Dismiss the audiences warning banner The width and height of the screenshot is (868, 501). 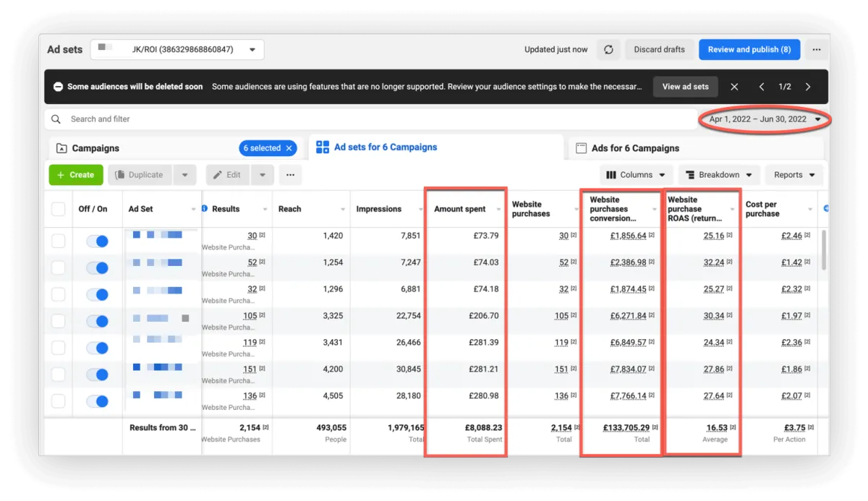click(734, 87)
